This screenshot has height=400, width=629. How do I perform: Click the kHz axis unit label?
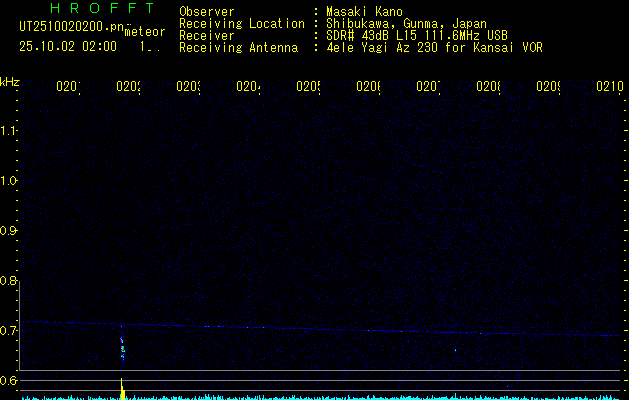(x=10, y=81)
